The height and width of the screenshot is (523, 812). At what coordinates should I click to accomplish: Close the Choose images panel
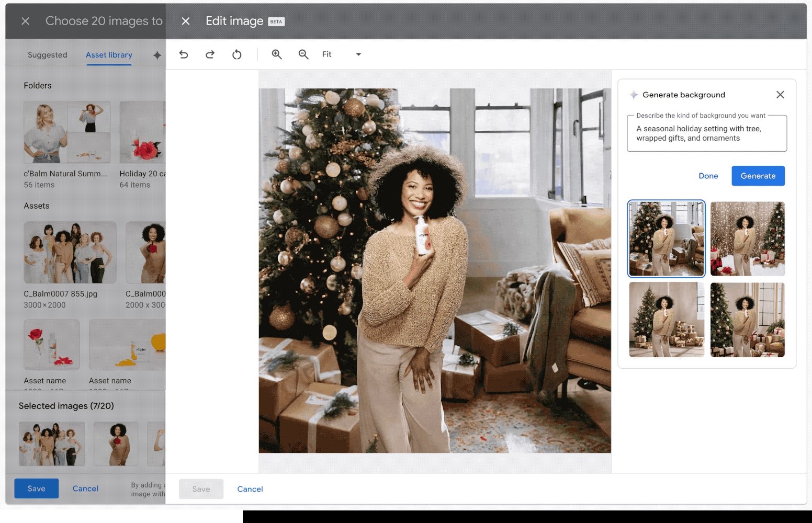[25, 21]
